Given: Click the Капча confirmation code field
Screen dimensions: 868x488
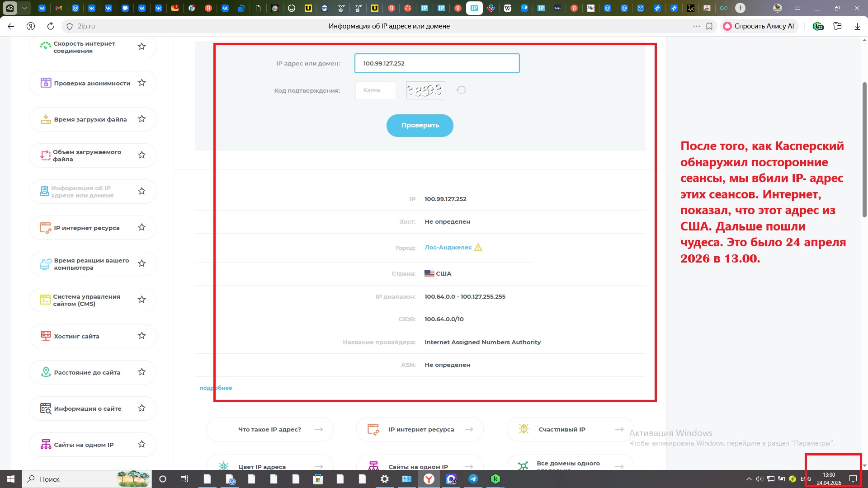Looking at the screenshot, I should 376,90.
